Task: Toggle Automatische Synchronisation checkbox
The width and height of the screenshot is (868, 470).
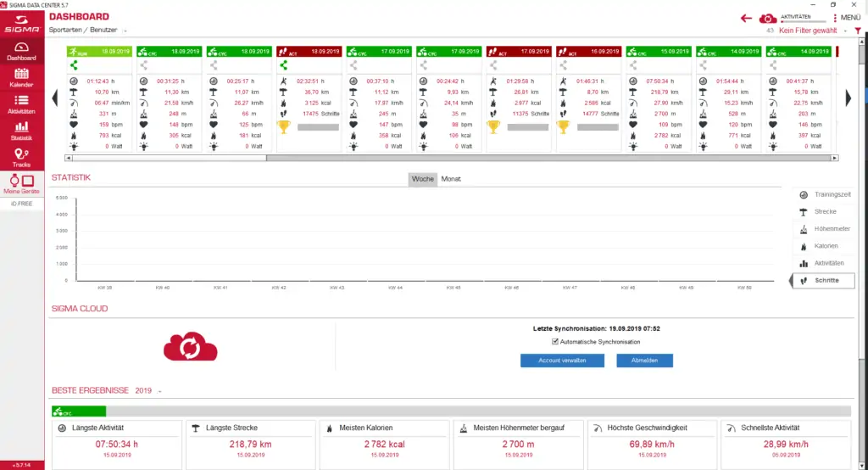Action: click(555, 342)
